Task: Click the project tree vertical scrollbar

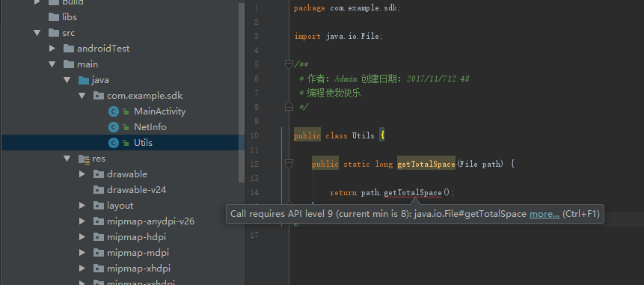Action: pyautogui.click(x=242, y=93)
